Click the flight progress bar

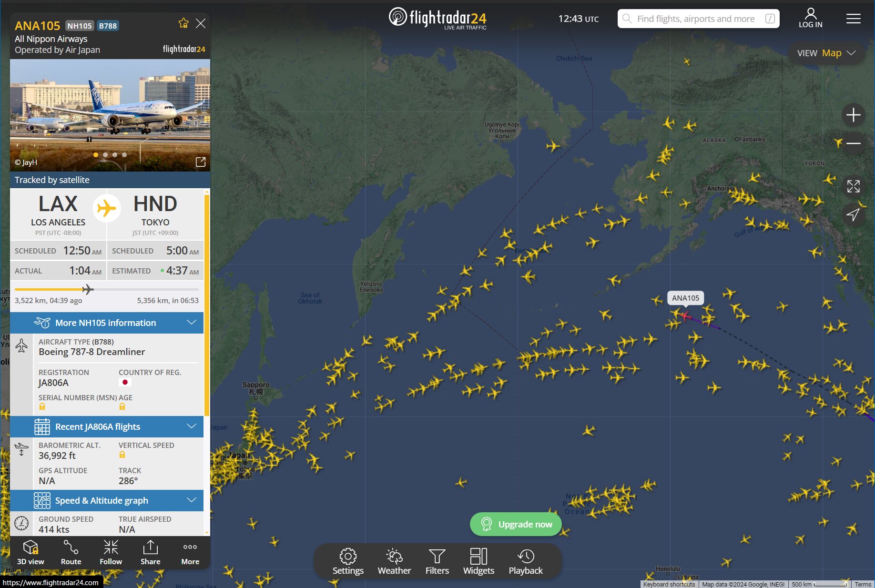point(107,289)
